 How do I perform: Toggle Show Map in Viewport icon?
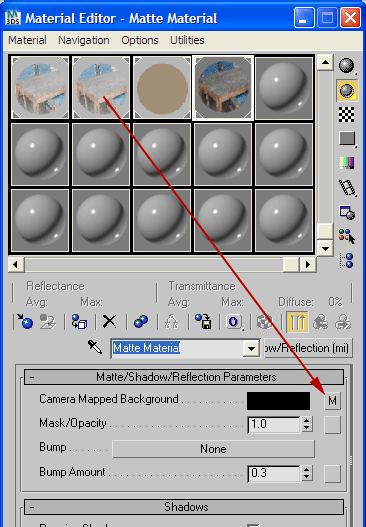[265, 322]
